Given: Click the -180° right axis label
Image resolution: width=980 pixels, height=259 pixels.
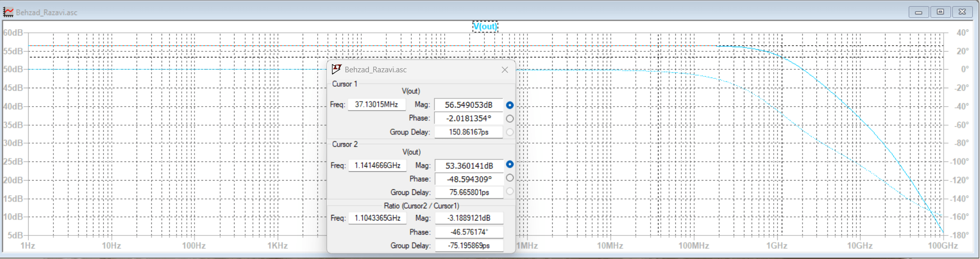Looking at the screenshot, I should click(961, 235).
